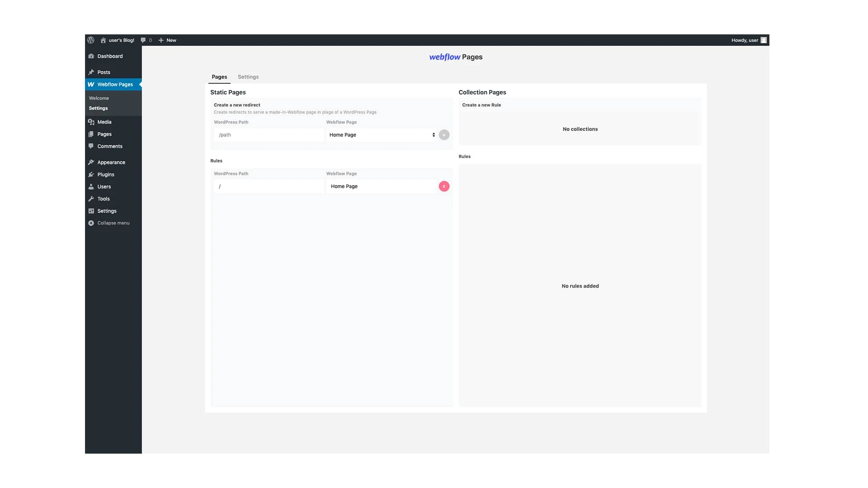The height and width of the screenshot is (488, 868).
Task: Focus the /path WordPress Path input
Action: (269, 135)
